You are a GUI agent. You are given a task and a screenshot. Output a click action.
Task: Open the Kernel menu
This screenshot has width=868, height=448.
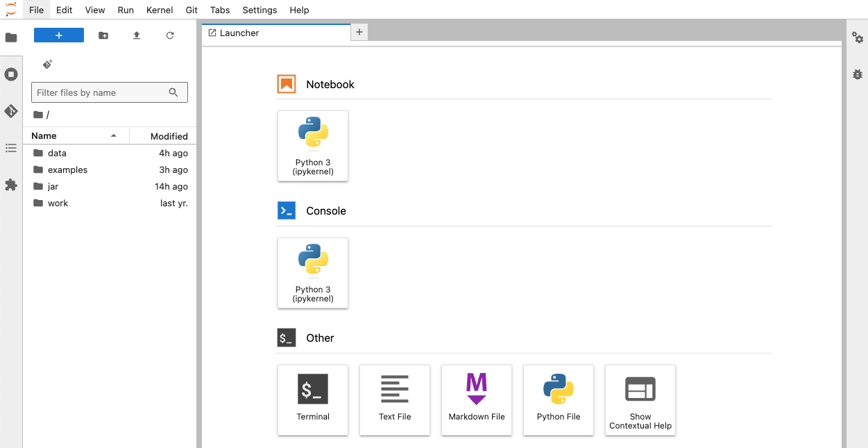pyautogui.click(x=160, y=10)
